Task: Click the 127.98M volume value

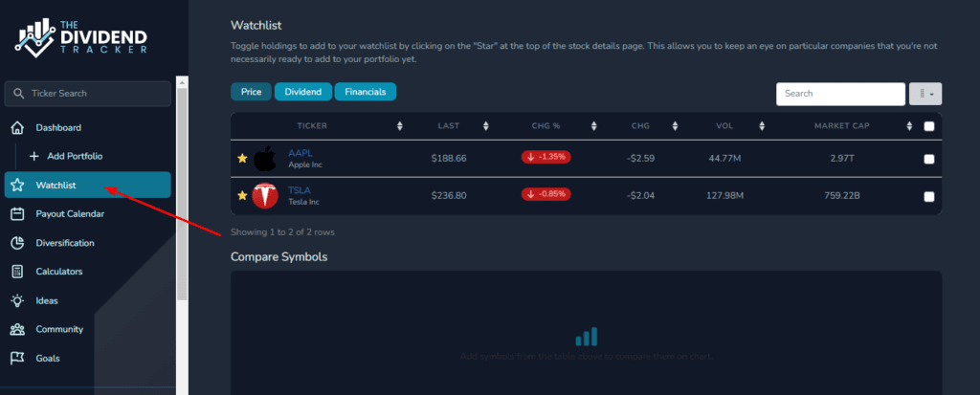Action: [x=725, y=196]
